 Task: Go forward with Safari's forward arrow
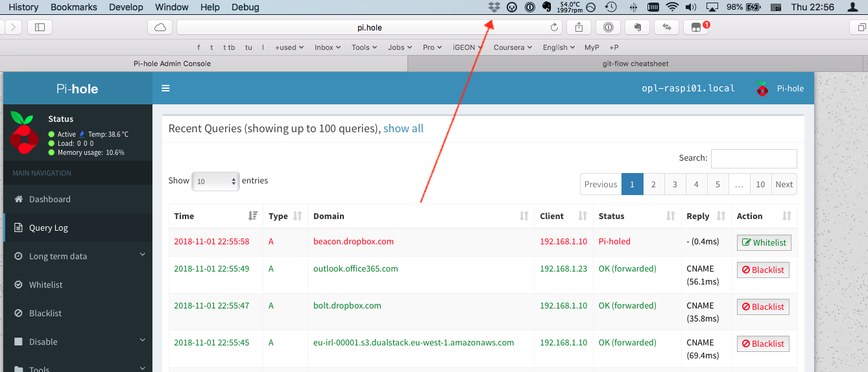point(14,27)
